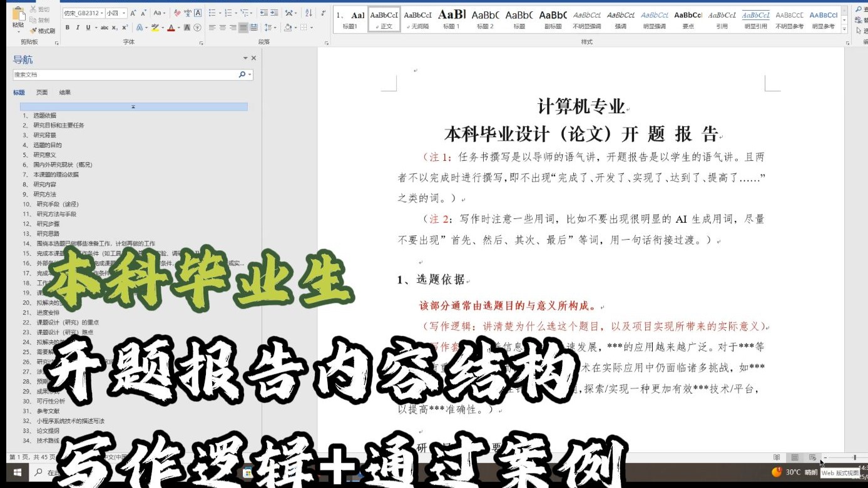Apply superscript formatting

coord(125,28)
